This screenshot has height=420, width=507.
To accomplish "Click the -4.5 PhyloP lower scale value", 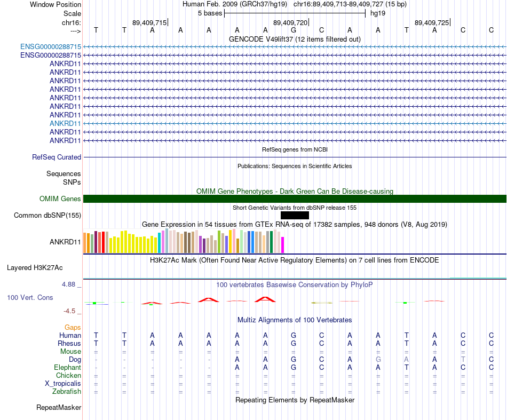I will click(x=69, y=311).
